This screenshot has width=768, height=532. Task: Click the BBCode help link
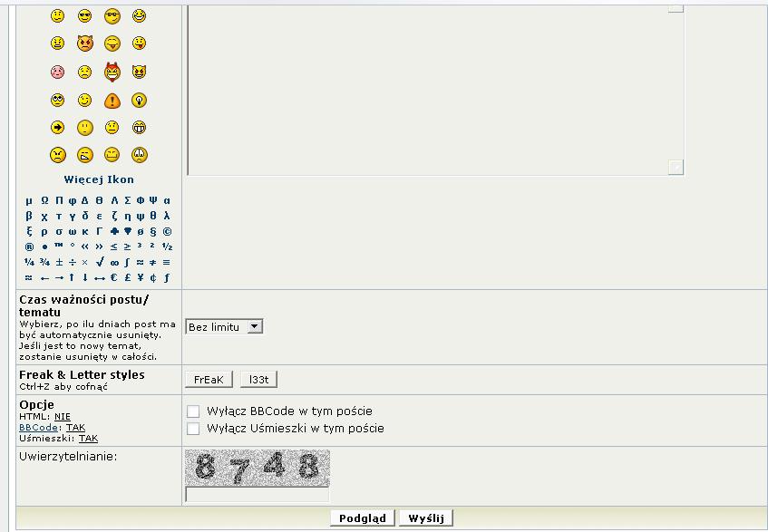tap(32, 427)
